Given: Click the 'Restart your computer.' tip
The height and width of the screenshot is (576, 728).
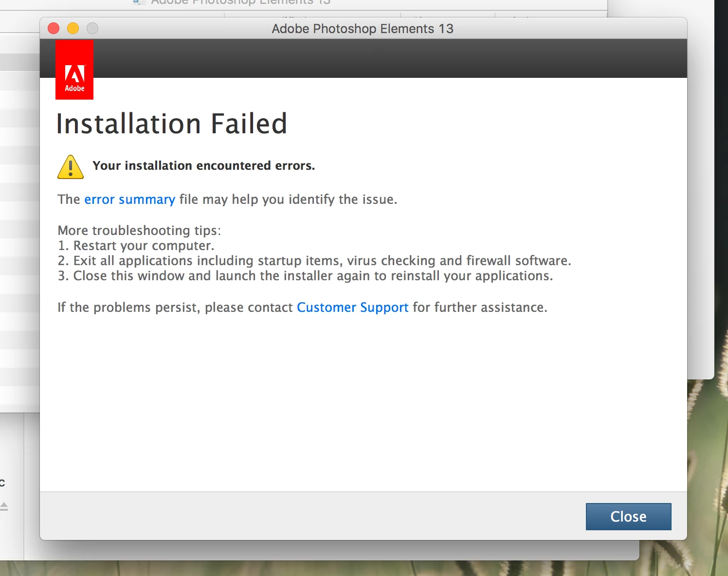Looking at the screenshot, I should [136, 246].
